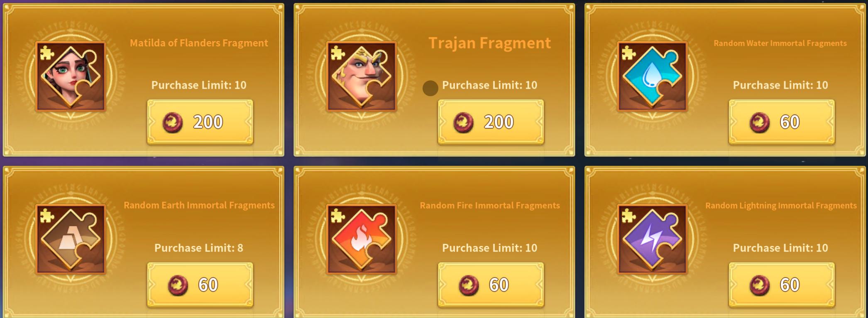Select the Matilda of Flanders Fragment label
The image size is (868, 318).
coord(199,43)
